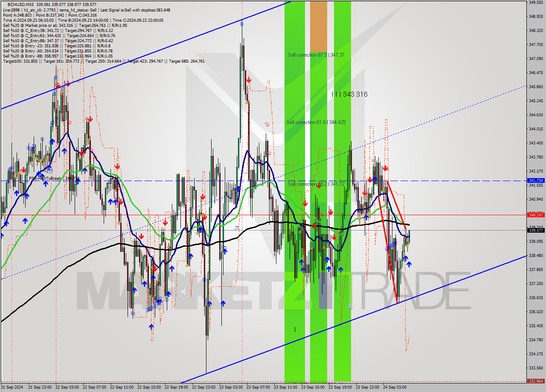
Task: Click the '23 Sep 15:00' time axis label
Action: (x=313, y=387)
